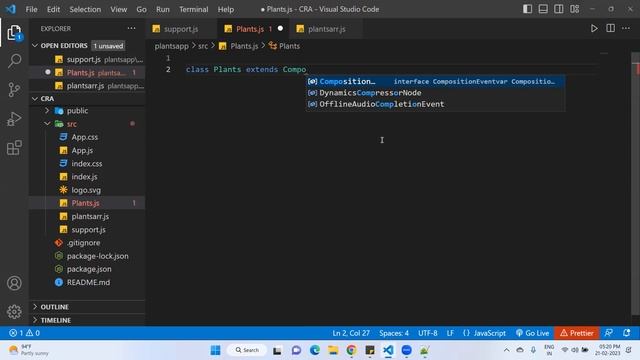
Task: Open index.css in the file tree
Action: [87, 163]
